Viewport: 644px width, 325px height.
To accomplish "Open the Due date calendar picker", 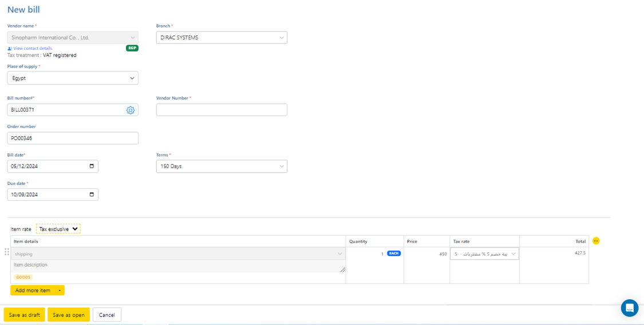I will 92,195.
